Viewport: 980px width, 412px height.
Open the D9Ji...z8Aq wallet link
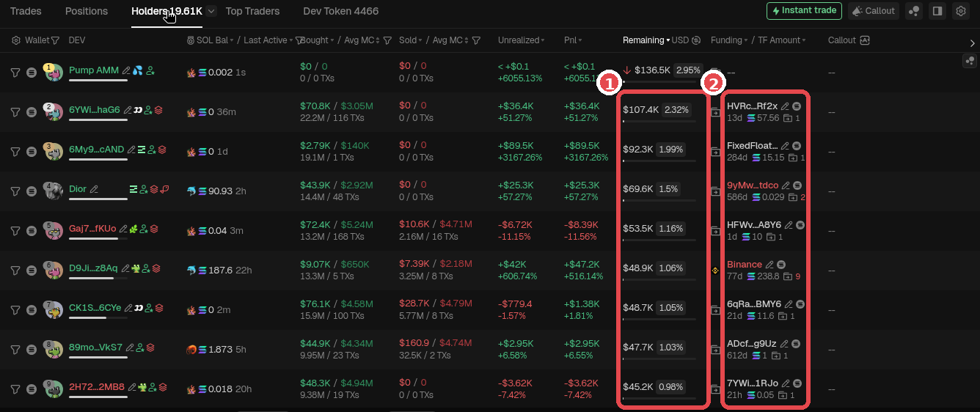point(93,268)
